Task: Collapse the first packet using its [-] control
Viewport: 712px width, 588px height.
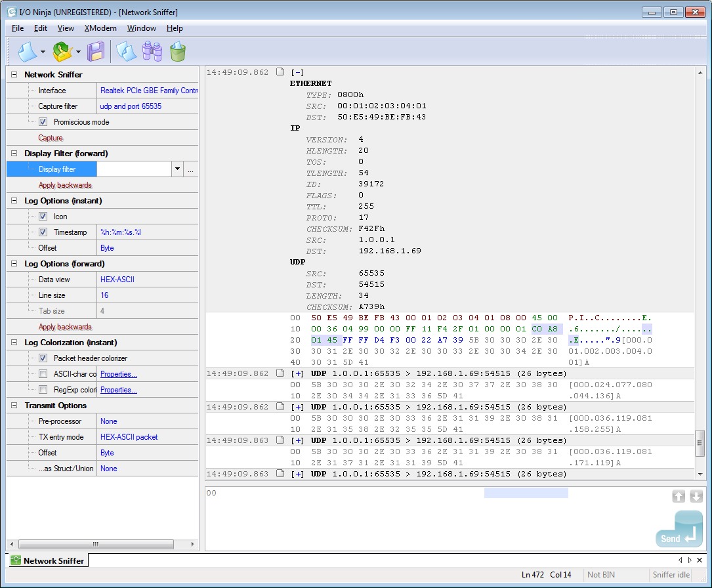Action: [x=297, y=72]
